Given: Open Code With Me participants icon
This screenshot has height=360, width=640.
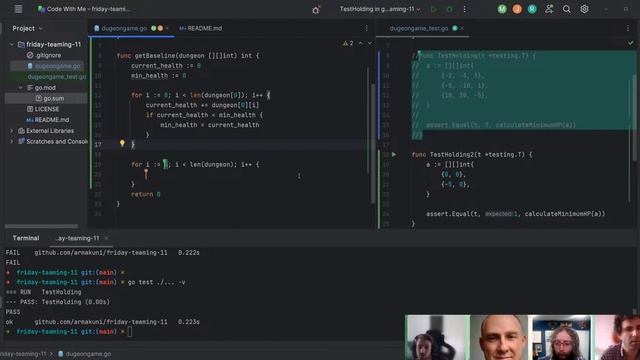Looking at the screenshot, I should coord(549,9).
